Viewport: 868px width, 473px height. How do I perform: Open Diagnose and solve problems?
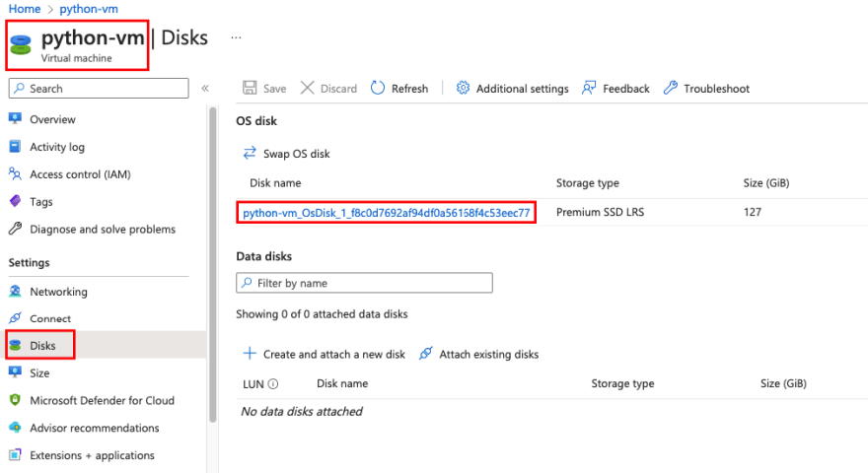pos(103,229)
